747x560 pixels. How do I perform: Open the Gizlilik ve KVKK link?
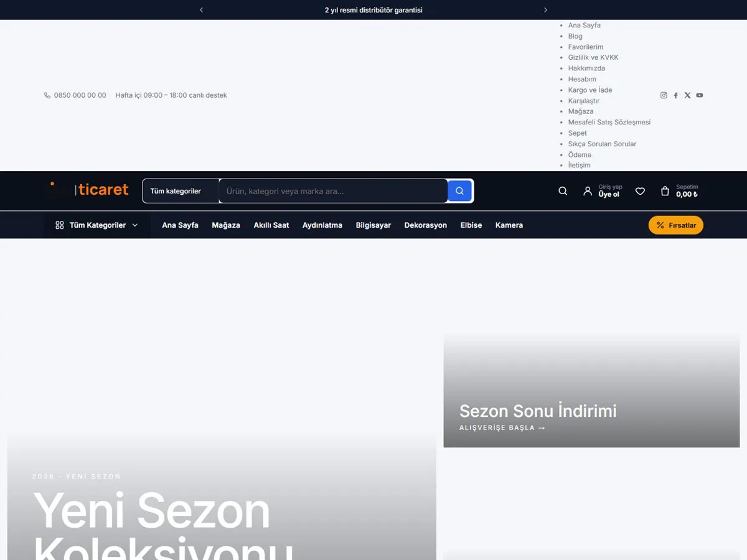point(593,57)
